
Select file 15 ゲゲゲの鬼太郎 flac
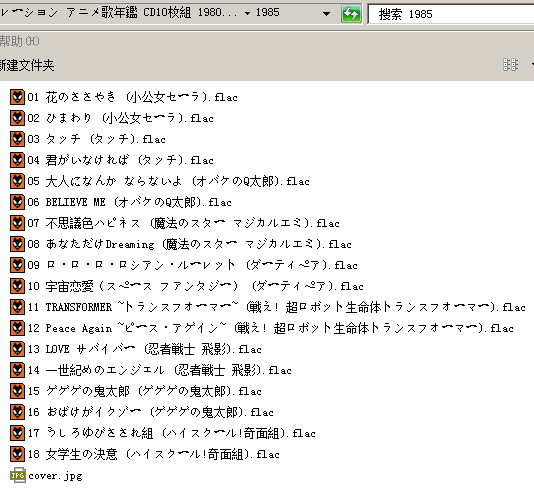pyautogui.click(x=144, y=391)
